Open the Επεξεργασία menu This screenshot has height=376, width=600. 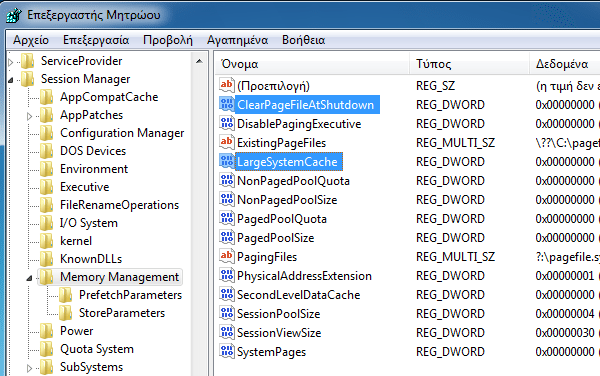[x=96, y=40]
